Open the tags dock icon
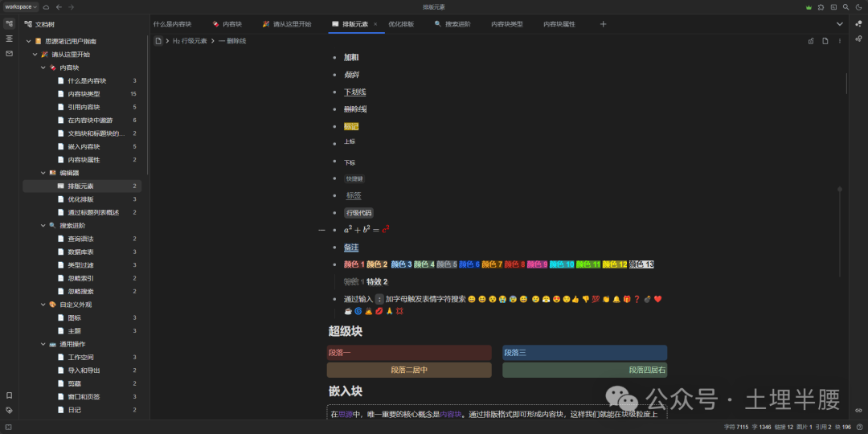The width and height of the screenshot is (868, 434). 9,410
